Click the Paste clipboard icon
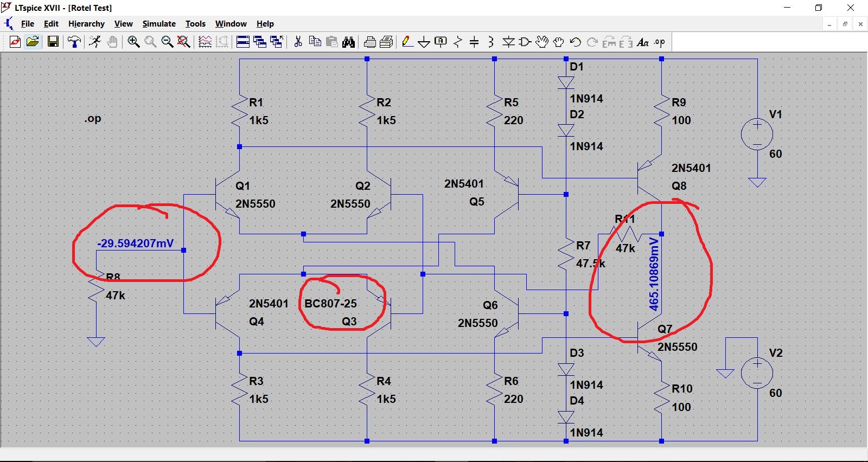 [331, 42]
